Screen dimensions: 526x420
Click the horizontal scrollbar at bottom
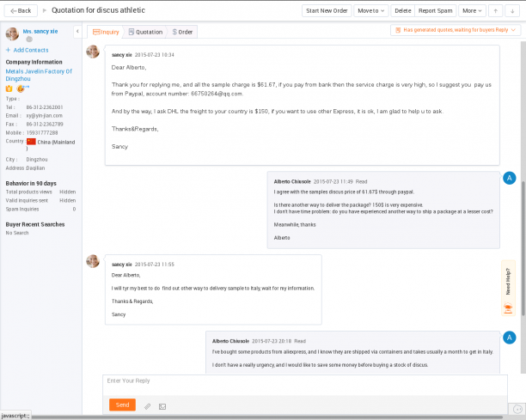[x=267, y=417]
